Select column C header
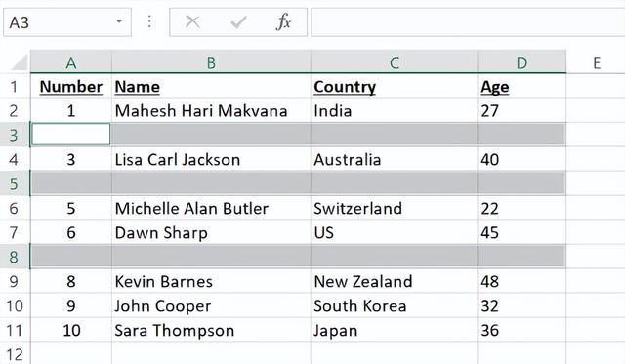 (395, 62)
